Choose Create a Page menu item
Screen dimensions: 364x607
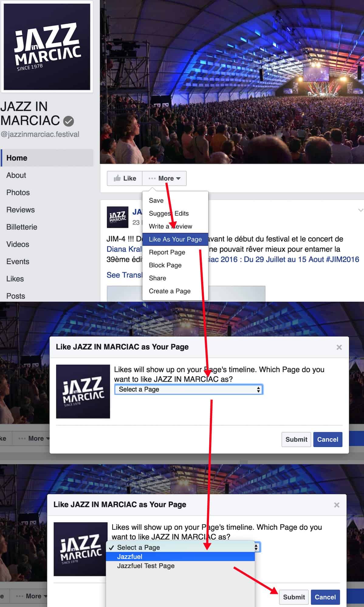point(175,291)
